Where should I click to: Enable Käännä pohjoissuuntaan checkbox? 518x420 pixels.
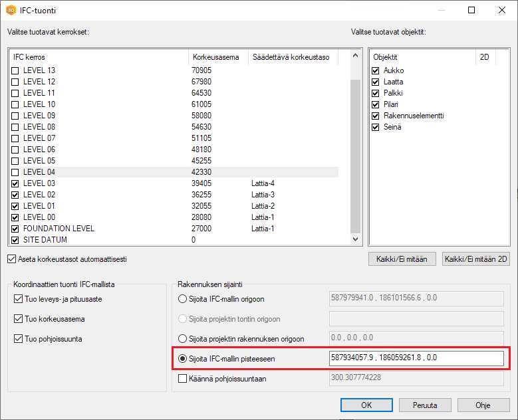click(x=183, y=378)
